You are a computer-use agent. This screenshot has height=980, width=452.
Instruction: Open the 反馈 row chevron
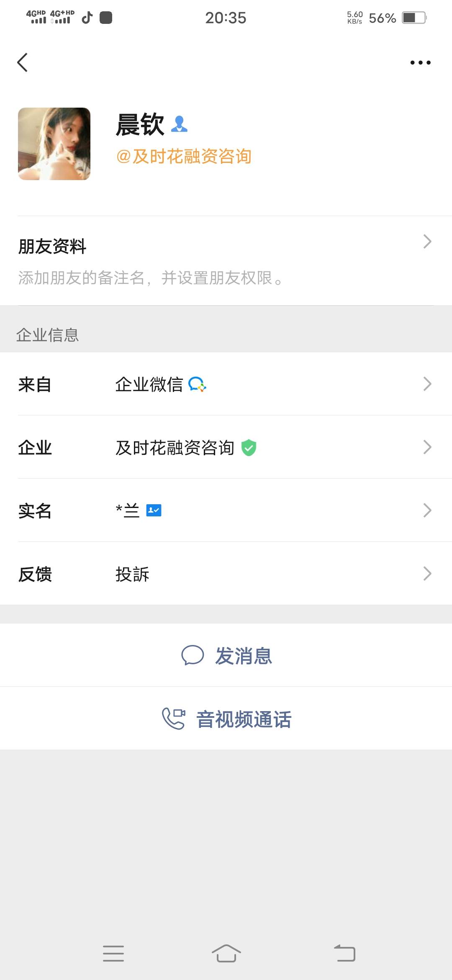pos(427,574)
